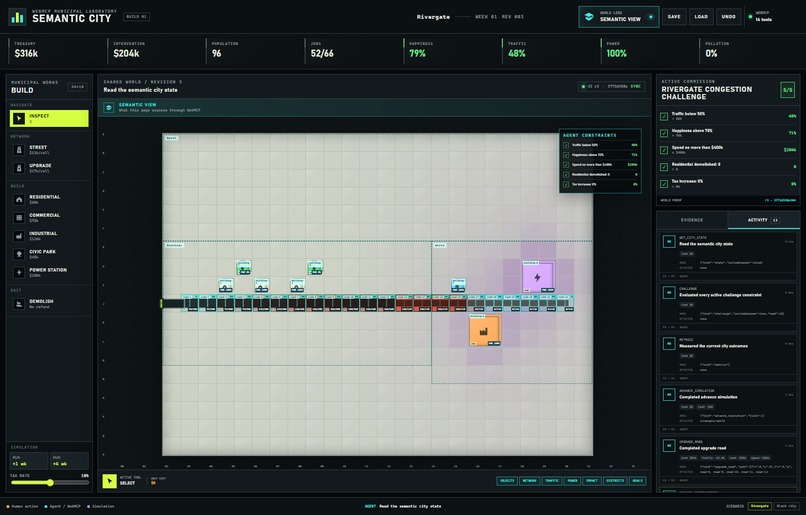Image resolution: width=806 pixels, height=515 pixels.
Task: Click the World Lens layers icon
Action: pos(589,17)
